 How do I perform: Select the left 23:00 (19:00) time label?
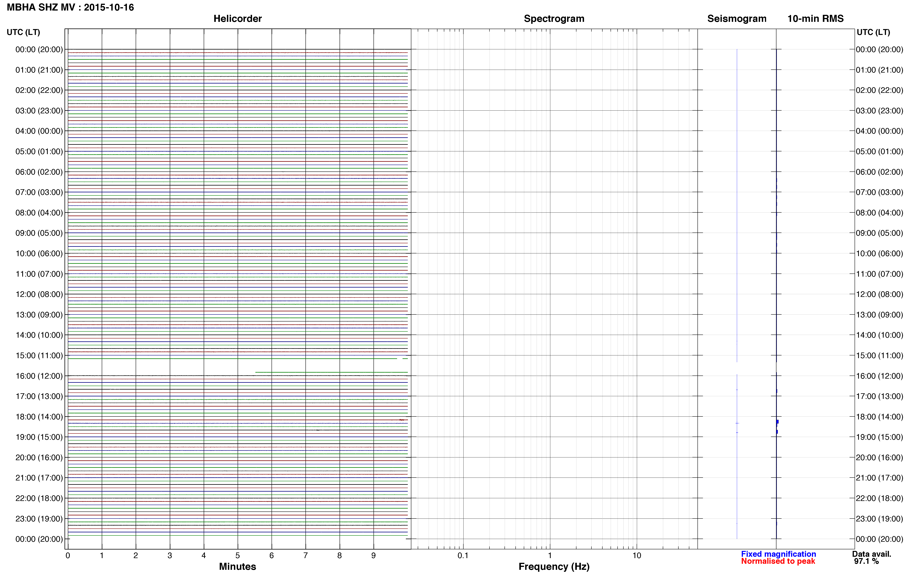pos(39,519)
